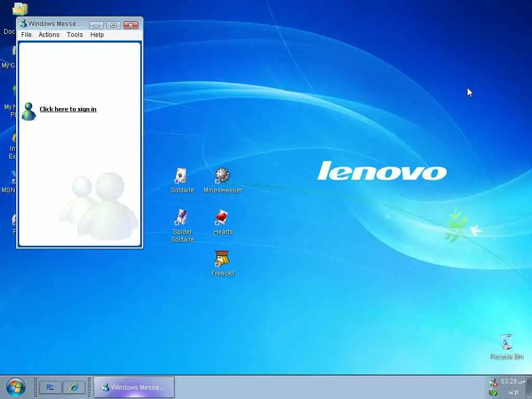Select the Spider Solitaire desktop shortcut

click(x=182, y=225)
